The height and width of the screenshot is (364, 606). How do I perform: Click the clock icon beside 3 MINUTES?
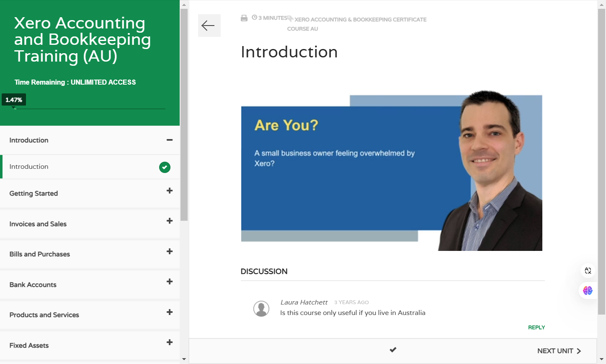pyautogui.click(x=254, y=18)
